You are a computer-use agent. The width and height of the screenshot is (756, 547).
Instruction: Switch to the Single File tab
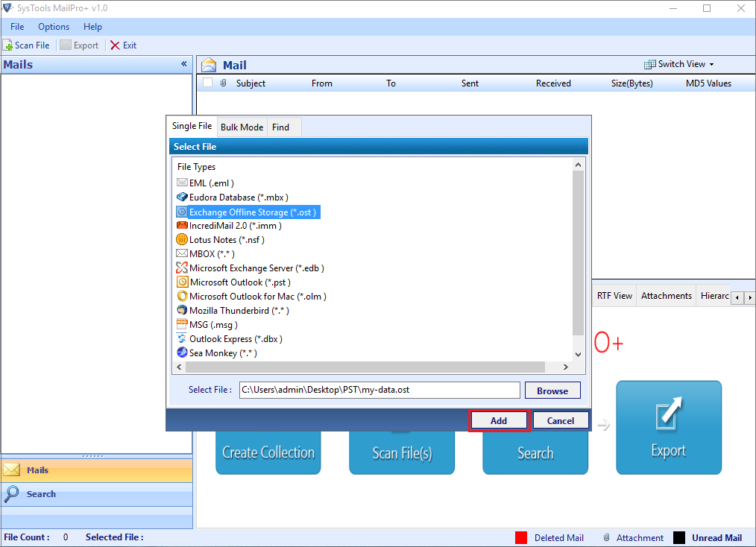(x=192, y=126)
